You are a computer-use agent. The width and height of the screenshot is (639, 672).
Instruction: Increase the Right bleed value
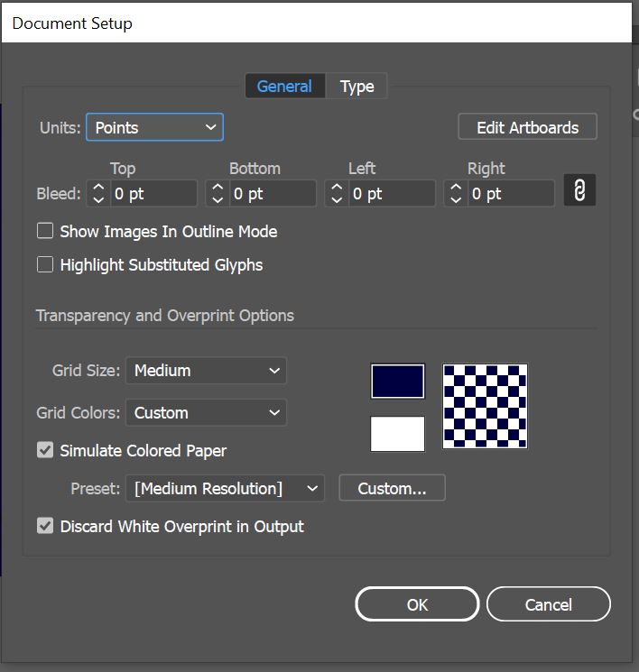[456, 188]
